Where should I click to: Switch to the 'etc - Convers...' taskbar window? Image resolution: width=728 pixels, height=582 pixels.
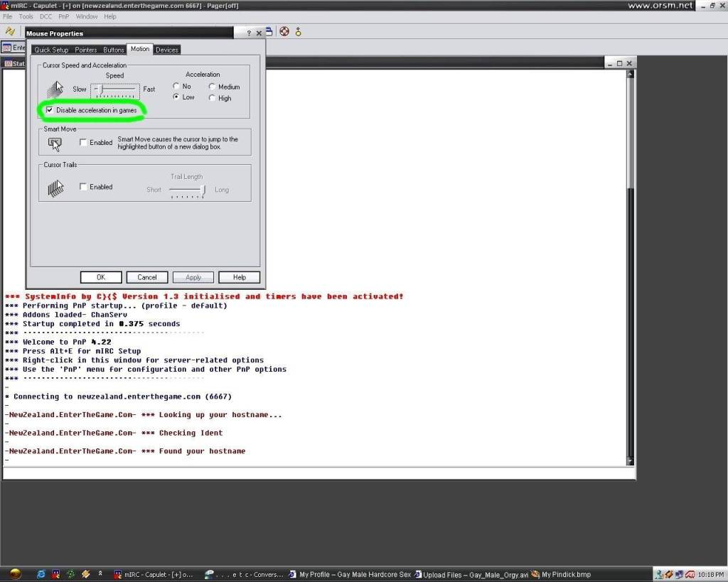[x=245, y=575]
